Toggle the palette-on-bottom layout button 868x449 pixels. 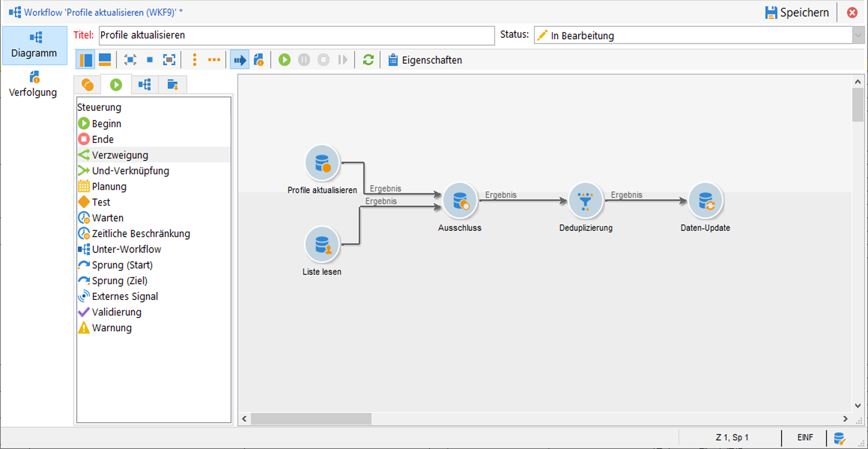[105, 60]
